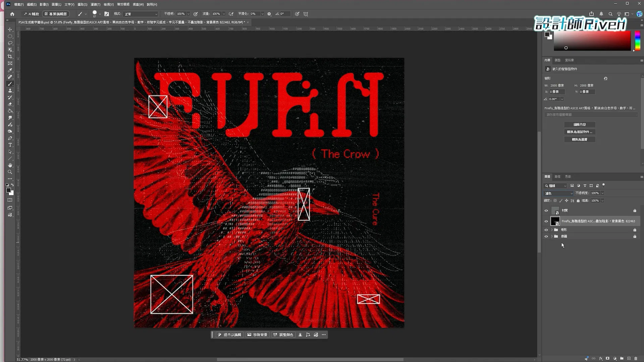The image size is (644, 362).
Task: Click the layer filter for type layers
Action: coord(585,186)
